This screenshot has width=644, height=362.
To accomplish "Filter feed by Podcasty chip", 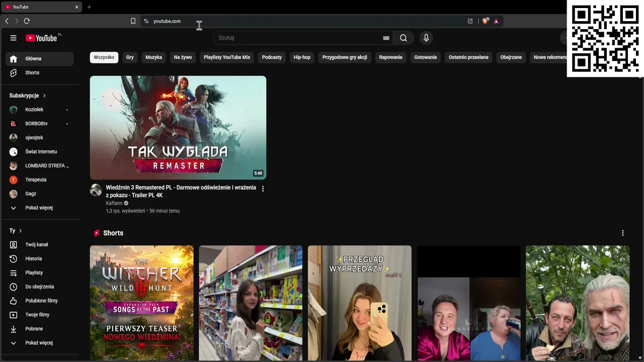I will pos(272,57).
